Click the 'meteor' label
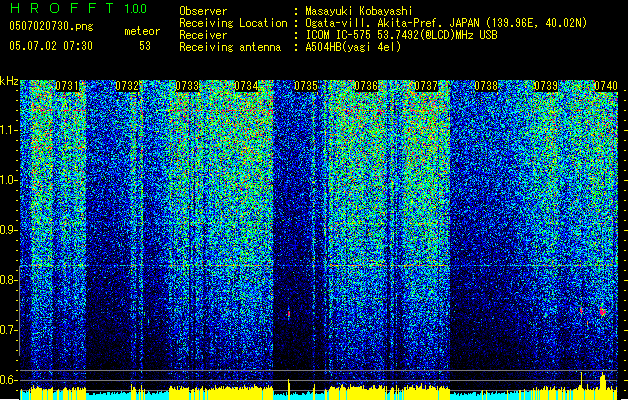The image size is (629, 400). tap(142, 31)
